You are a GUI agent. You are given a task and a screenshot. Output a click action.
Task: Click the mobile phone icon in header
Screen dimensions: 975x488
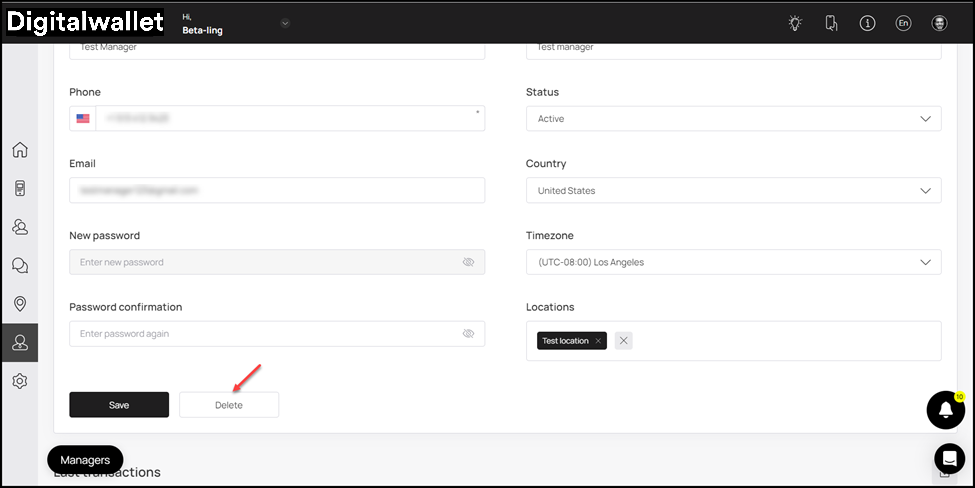831,23
